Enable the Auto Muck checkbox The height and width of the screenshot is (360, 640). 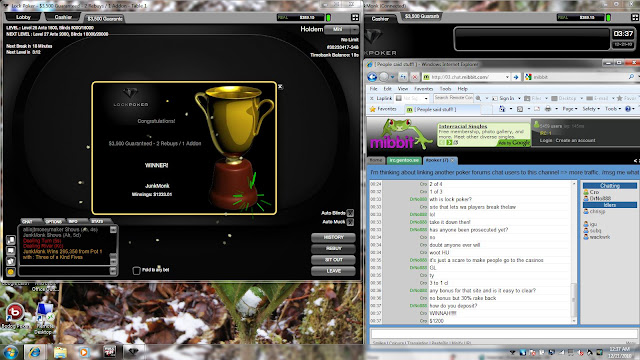pos(350,222)
